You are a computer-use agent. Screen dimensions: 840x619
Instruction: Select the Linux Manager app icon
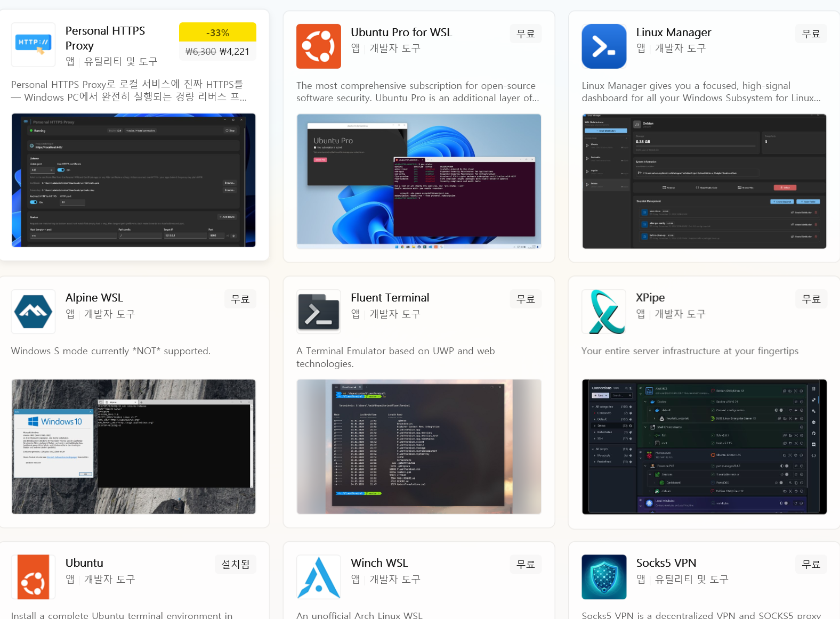pos(604,46)
